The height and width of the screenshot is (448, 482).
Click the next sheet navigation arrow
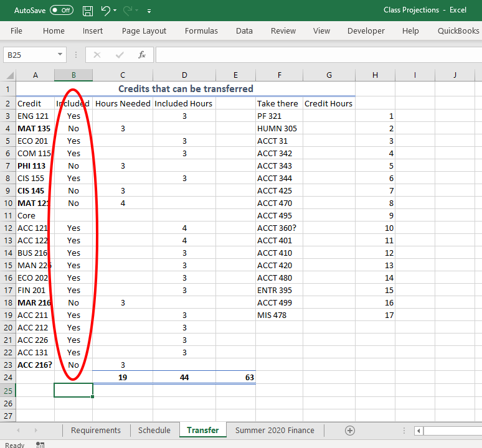36,430
